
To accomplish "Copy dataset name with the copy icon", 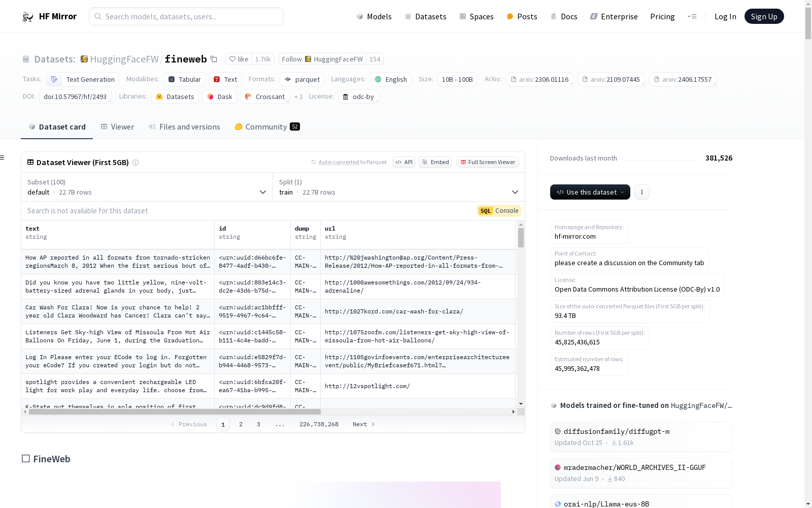I will (214, 59).
